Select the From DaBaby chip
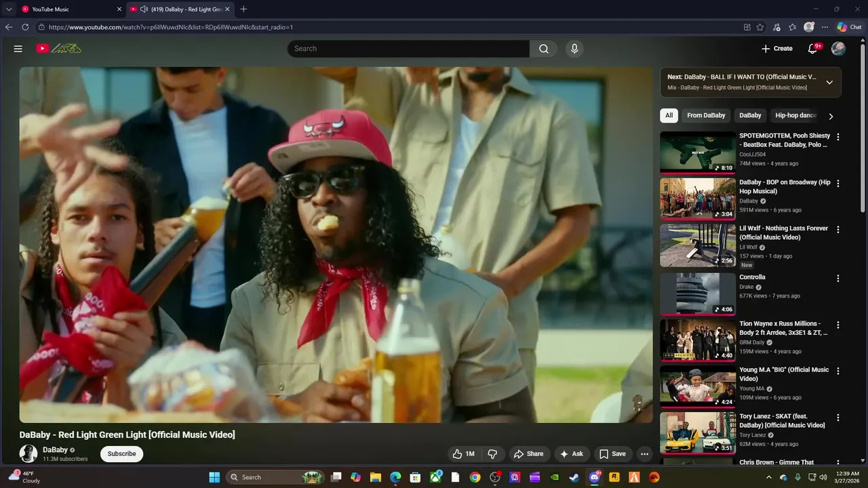This screenshot has height=488, width=868. click(706, 115)
